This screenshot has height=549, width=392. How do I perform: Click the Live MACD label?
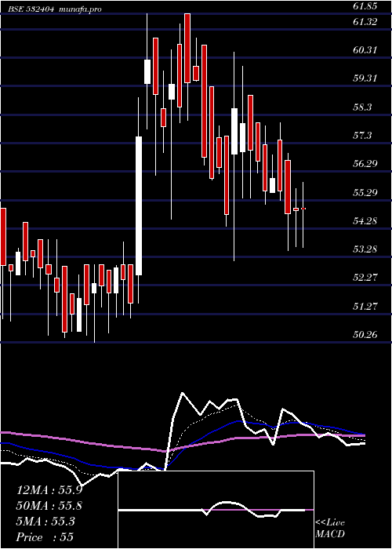[330, 529]
